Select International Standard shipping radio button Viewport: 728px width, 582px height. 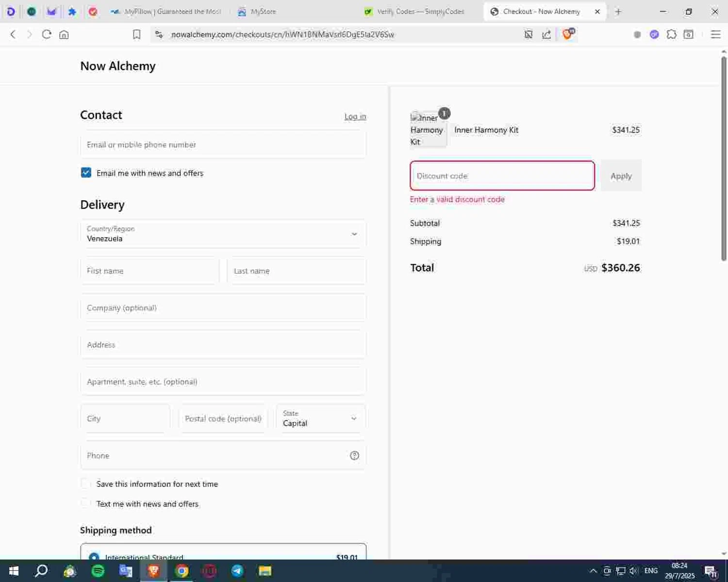click(94, 557)
